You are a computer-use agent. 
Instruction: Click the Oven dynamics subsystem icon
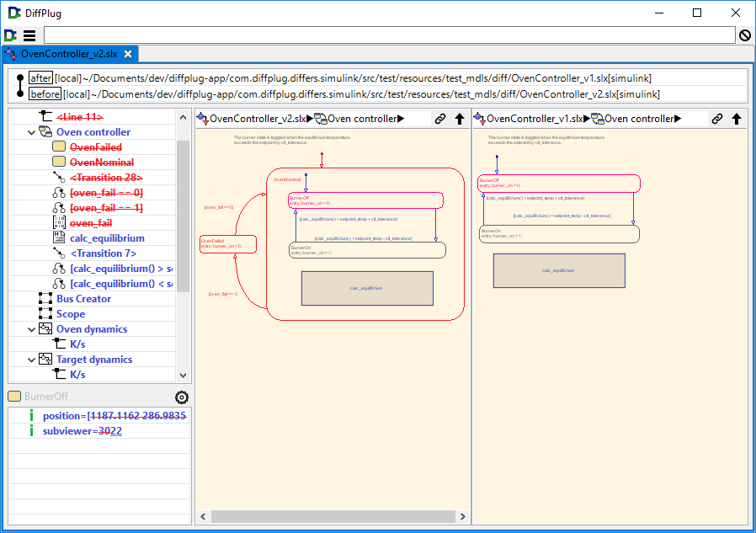(x=45, y=329)
